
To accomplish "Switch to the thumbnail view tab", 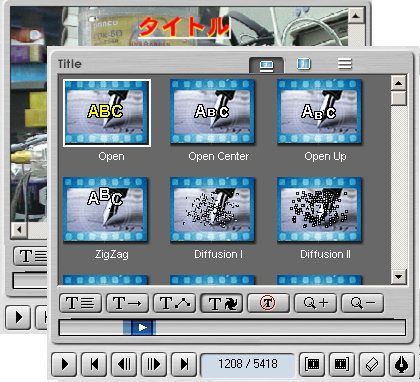I will [266, 65].
